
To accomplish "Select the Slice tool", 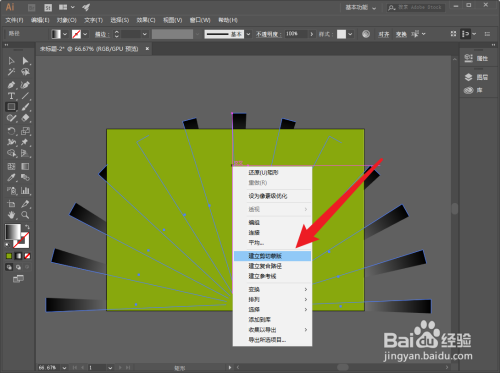I will 25,204.
